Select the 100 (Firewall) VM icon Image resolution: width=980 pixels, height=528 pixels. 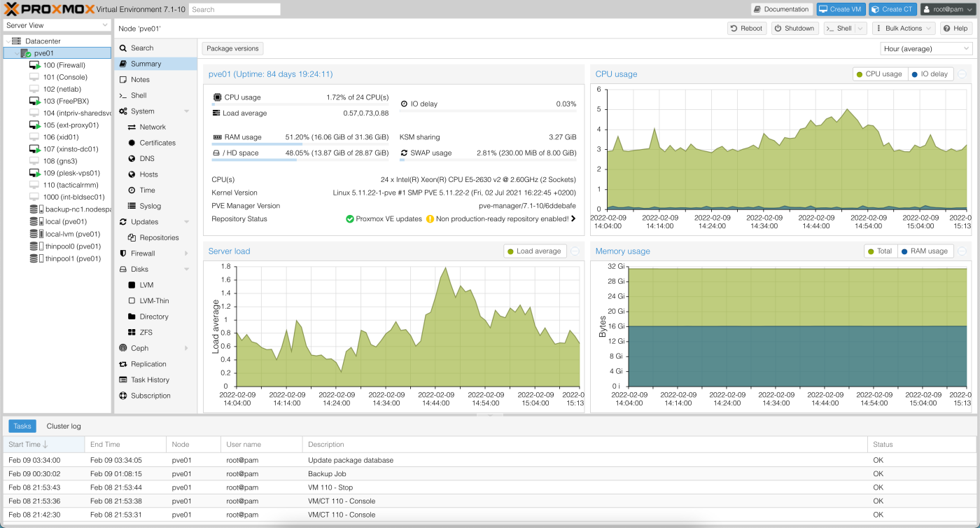coord(35,65)
